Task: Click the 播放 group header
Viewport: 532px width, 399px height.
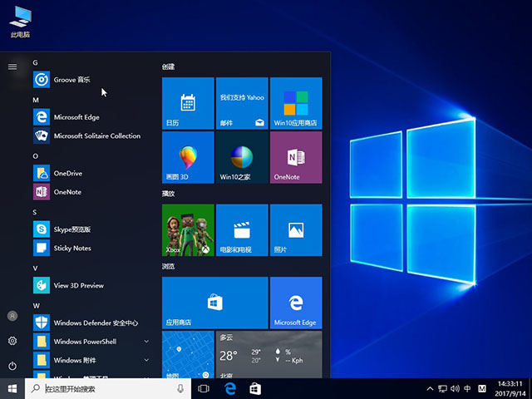Action: tap(168, 194)
